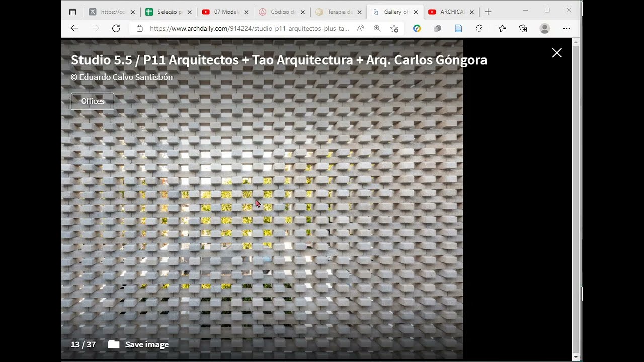Viewport: 644px width, 362px height.
Task: Minimize the browser window
Action: (525, 10)
